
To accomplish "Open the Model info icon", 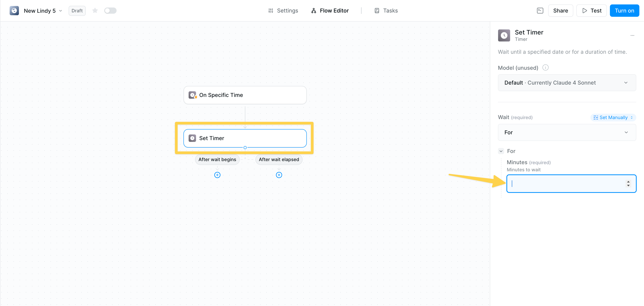I will pyautogui.click(x=546, y=67).
